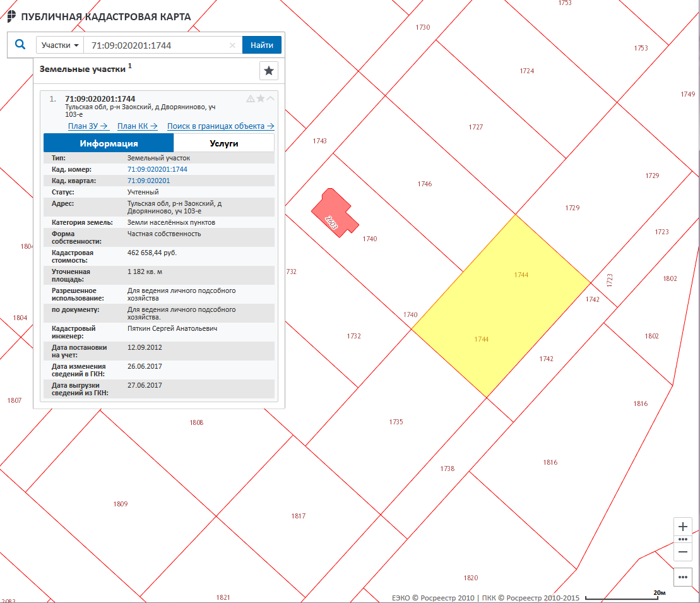Zoom in the map with plus
This screenshot has width=700, height=603.
(x=682, y=527)
